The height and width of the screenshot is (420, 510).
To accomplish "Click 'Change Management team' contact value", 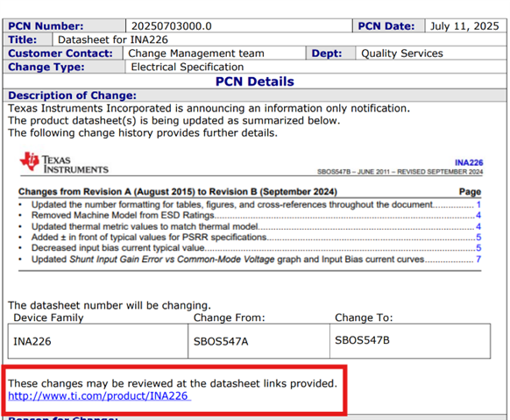I will point(196,53).
